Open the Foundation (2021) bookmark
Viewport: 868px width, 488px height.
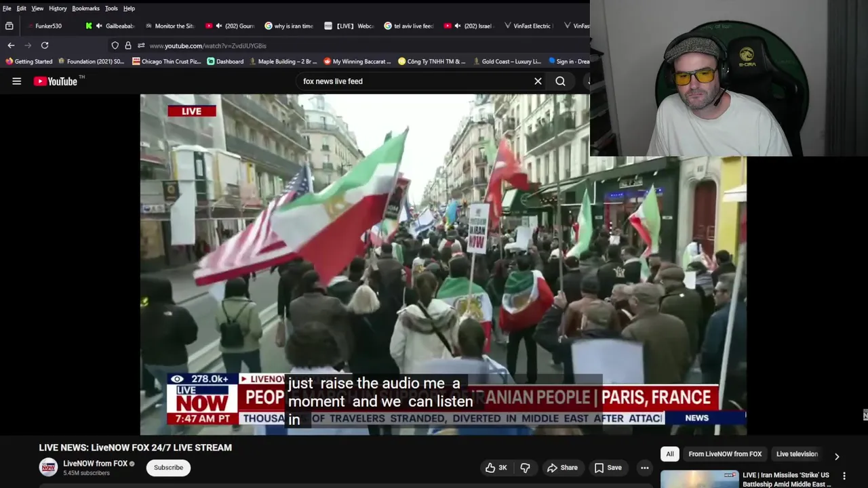pyautogui.click(x=91, y=61)
